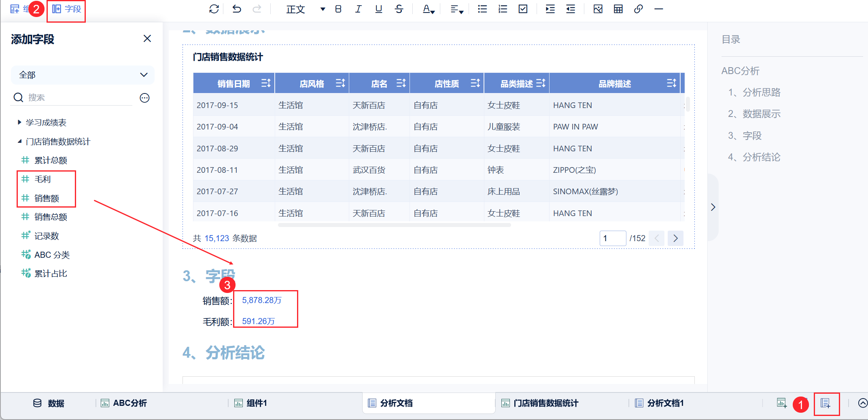Image resolution: width=868 pixels, height=420 pixels.
Task: Collapse the 门店销售数据统计 tree node
Action: (x=19, y=141)
